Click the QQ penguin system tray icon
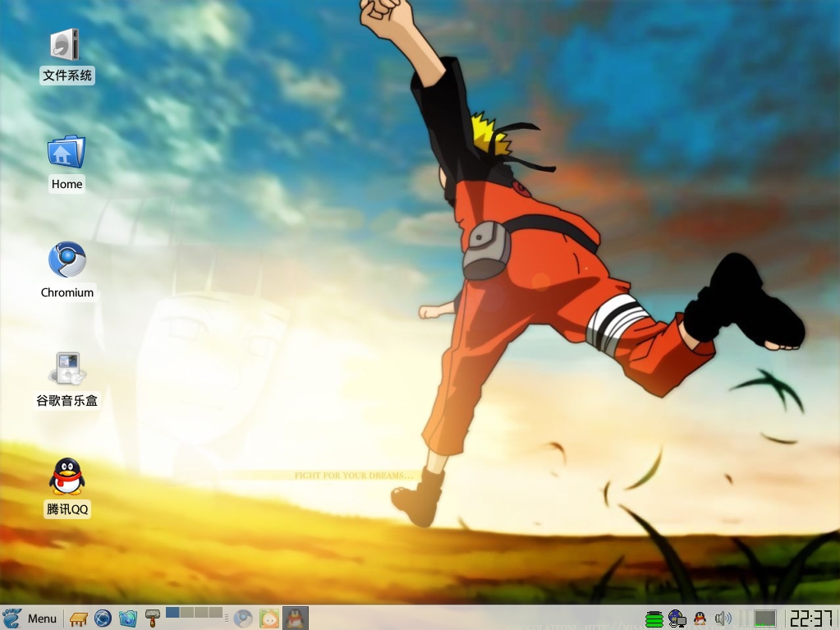The height and width of the screenshot is (630, 840). tap(700, 619)
